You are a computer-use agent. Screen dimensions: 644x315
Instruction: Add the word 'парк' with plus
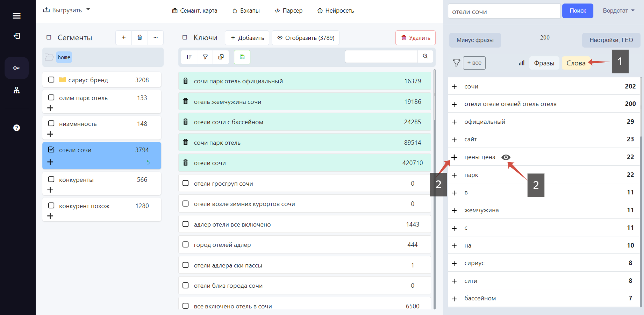pyautogui.click(x=454, y=175)
